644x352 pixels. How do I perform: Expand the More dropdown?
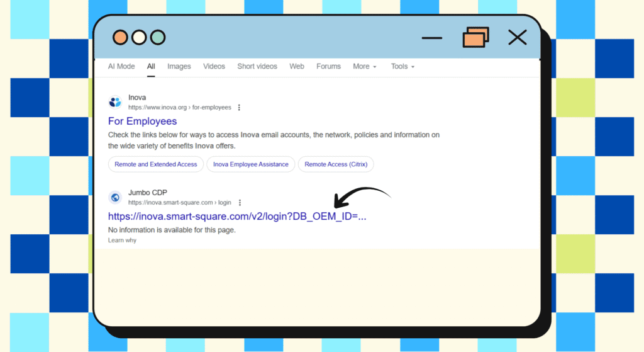point(364,66)
